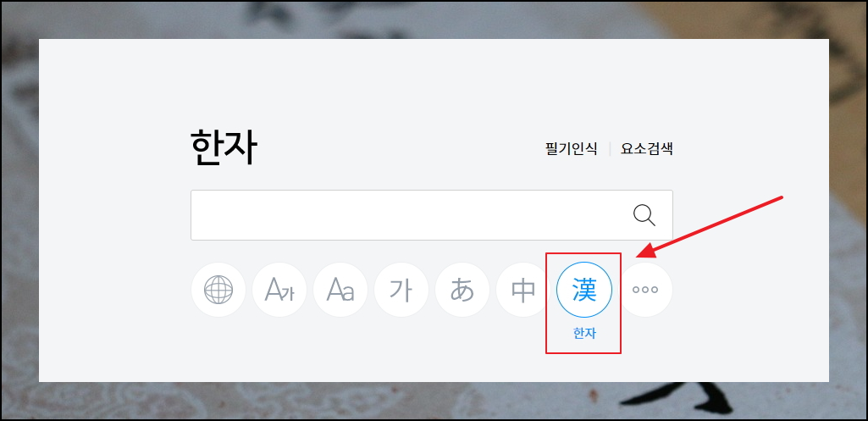868x421 pixels.
Task: Select the あ Japanese dictionary icon
Action: coord(462,290)
